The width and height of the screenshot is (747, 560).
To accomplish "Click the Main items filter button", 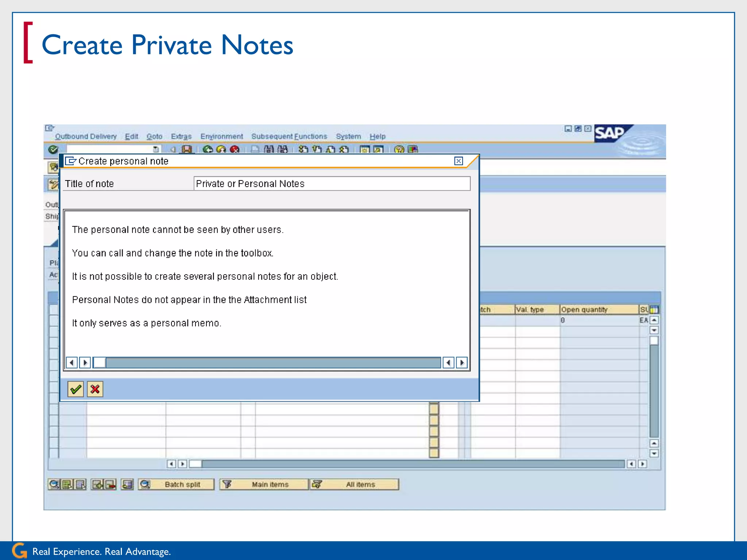I will (x=264, y=485).
